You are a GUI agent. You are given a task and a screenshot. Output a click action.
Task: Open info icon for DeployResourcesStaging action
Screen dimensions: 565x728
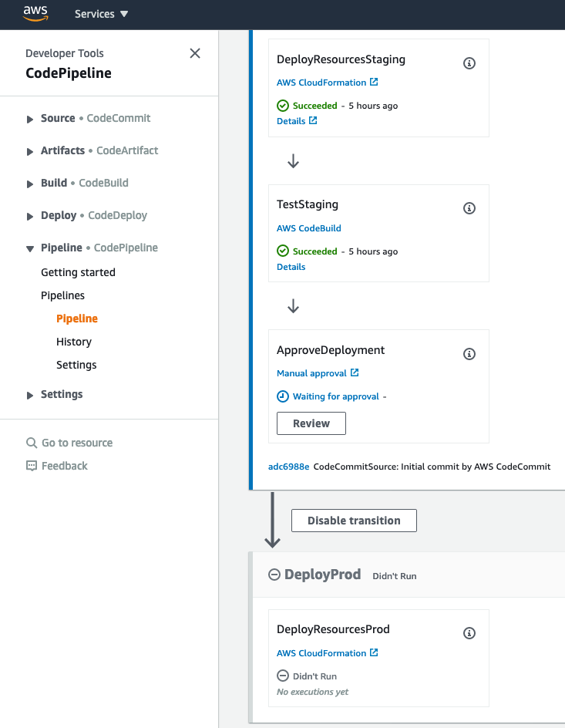[x=469, y=63]
